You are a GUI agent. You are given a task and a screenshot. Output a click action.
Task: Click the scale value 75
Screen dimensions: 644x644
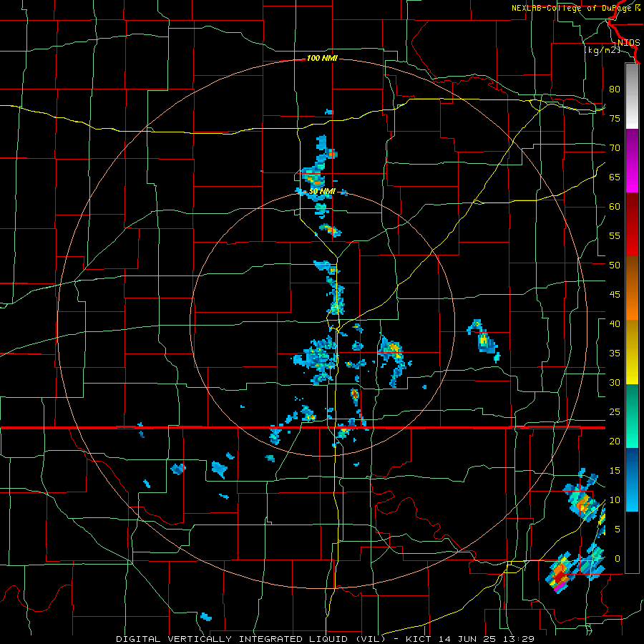(615, 118)
